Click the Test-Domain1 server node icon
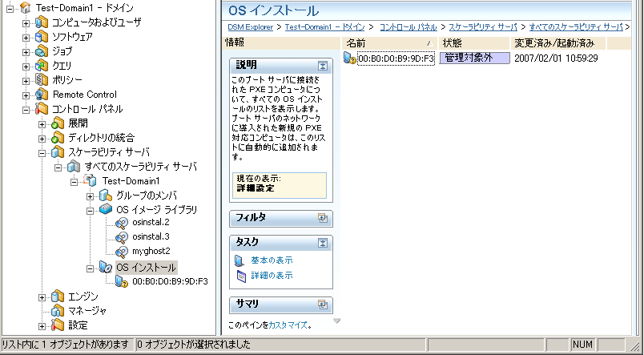This screenshot has width=644, height=355. 90,181
